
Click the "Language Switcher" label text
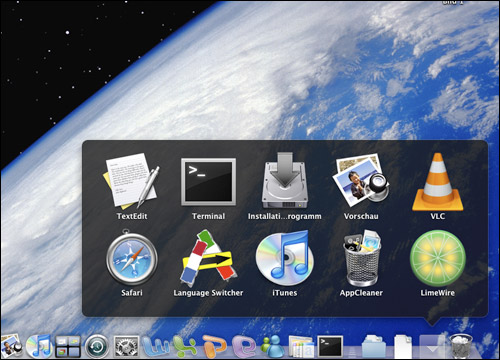click(x=208, y=293)
